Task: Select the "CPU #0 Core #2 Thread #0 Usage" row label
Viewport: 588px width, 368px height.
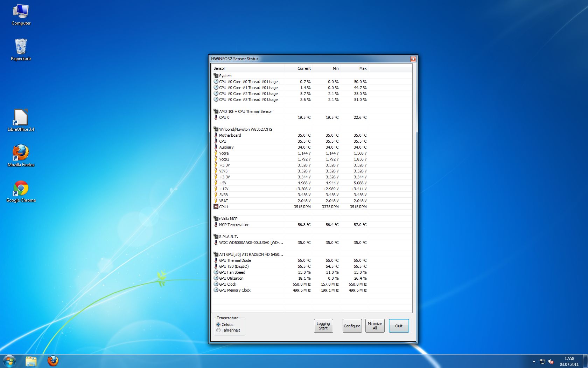Action: [248, 94]
